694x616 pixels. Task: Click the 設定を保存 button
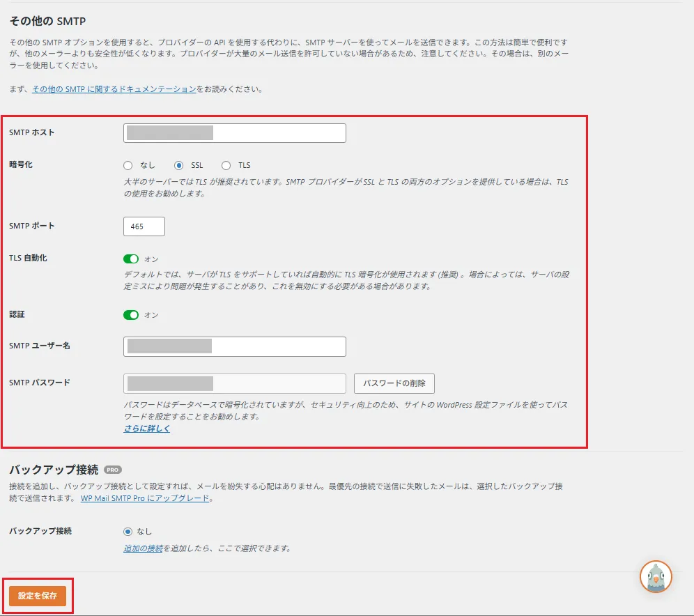tap(37, 596)
